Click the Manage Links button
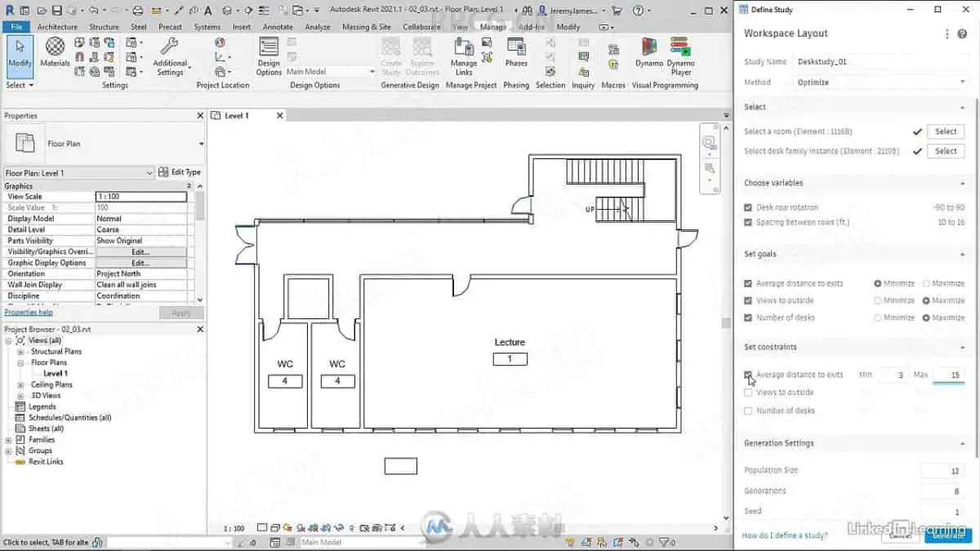Screen dimensions: 980x551 click(464, 56)
